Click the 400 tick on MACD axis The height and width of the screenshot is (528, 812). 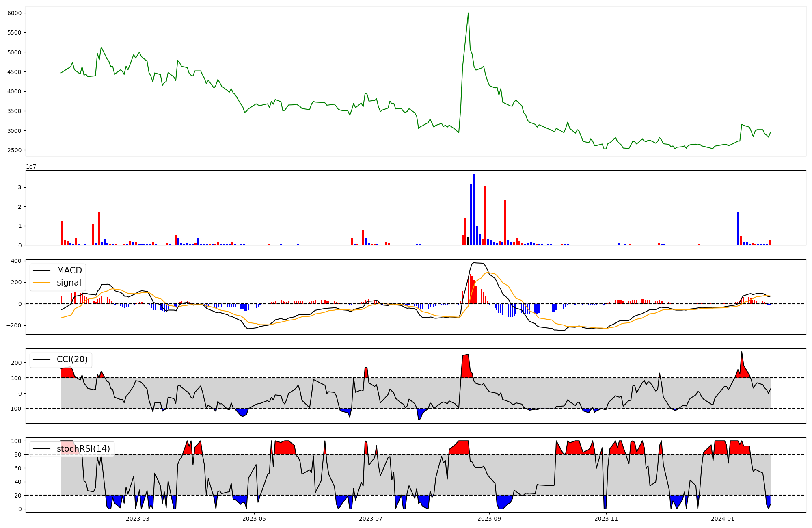click(x=16, y=261)
